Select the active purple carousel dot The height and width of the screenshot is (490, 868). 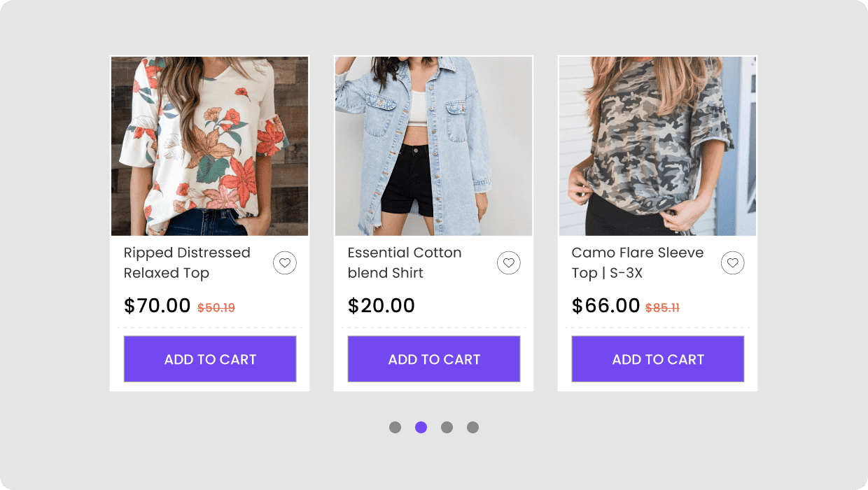(421, 427)
